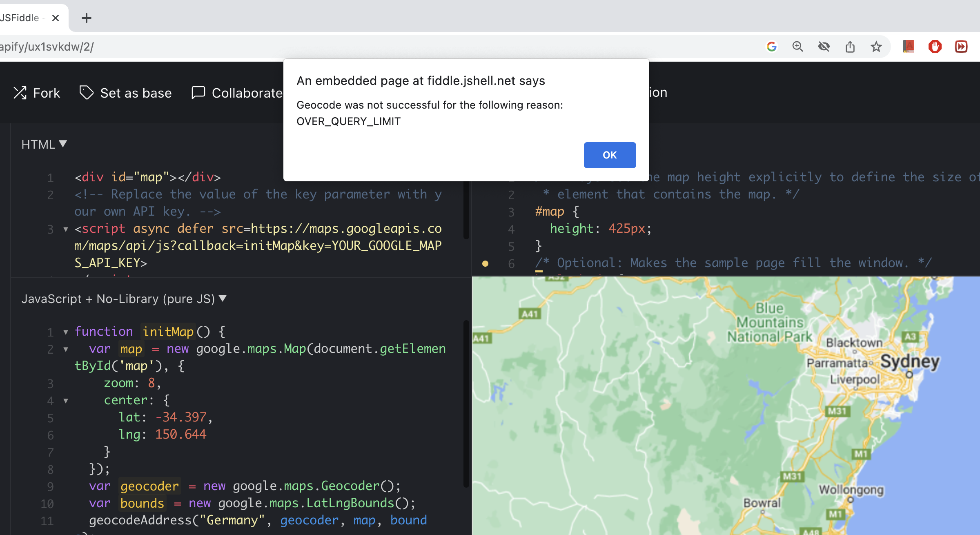This screenshot has height=535, width=980.
Task: Click 'lng: 150.644' in the JavaScript code
Action: pyautogui.click(x=162, y=434)
